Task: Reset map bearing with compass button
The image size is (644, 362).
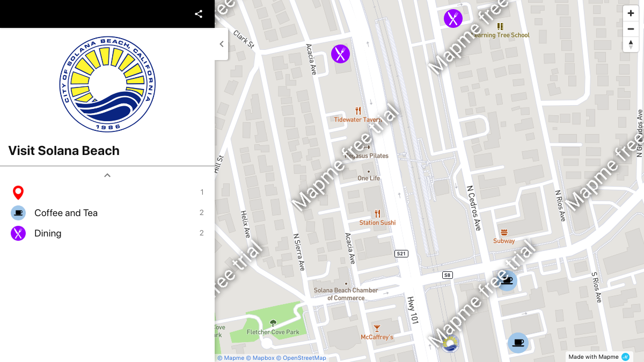Action: coord(631,45)
